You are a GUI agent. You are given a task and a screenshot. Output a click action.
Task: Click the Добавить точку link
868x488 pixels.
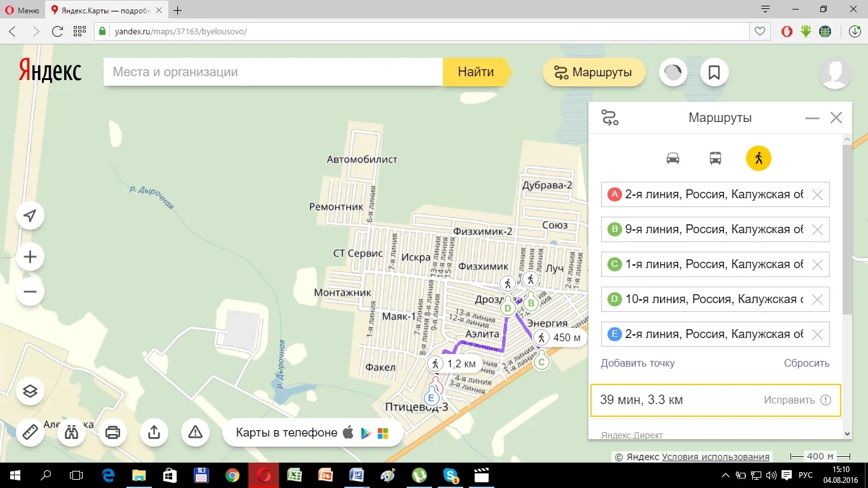638,363
